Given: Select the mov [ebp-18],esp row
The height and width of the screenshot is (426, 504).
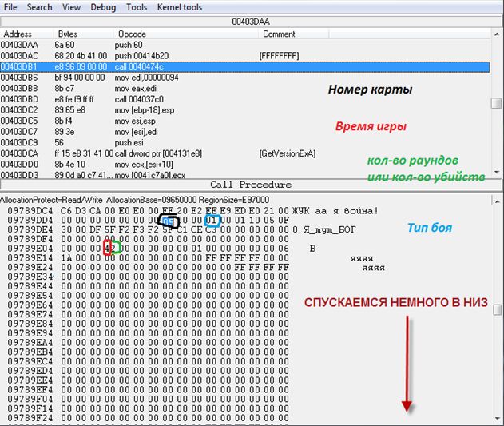Looking at the screenshot, I should click(245, 110).
